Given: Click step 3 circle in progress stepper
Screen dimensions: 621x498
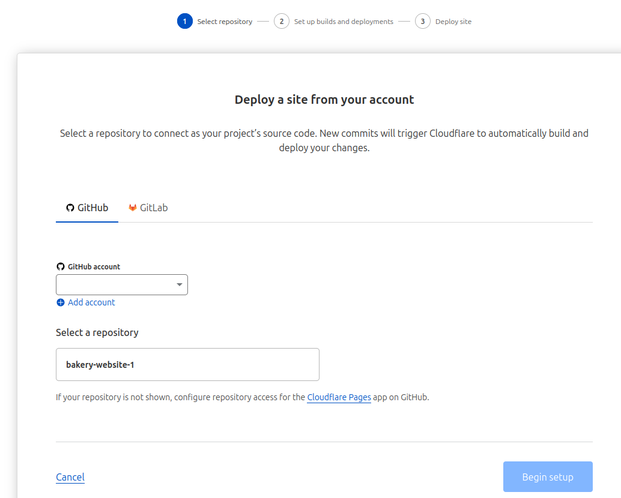Looking at the screenshot, I should click(423, 21).
